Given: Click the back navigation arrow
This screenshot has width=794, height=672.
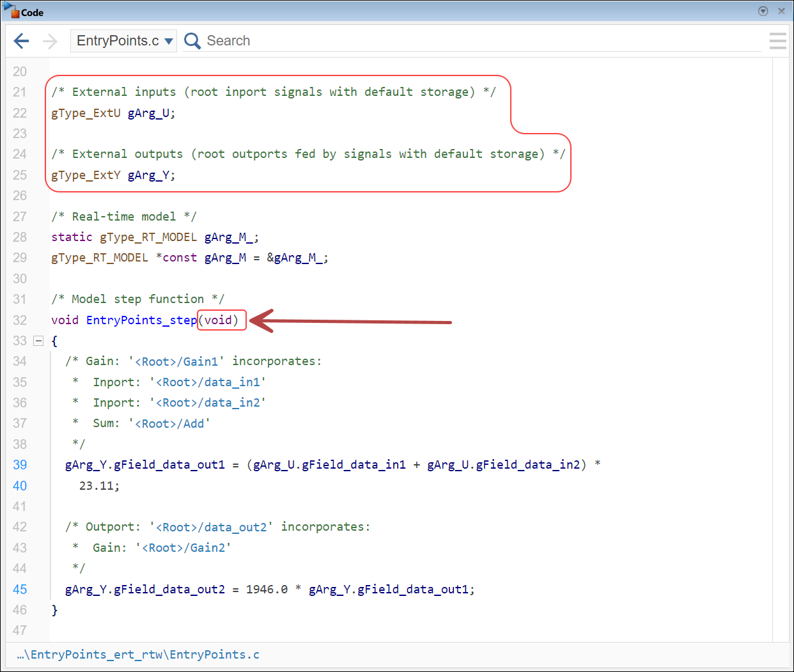Looking at the screenshot, I should coord(21,41).
